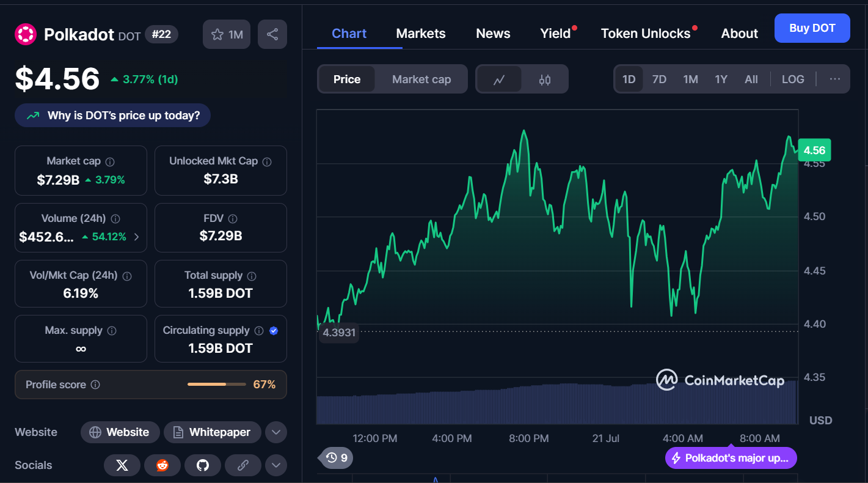Switch to candlestick chart icon
Screen dimensions: 868x483
click(x=545, y=79)
